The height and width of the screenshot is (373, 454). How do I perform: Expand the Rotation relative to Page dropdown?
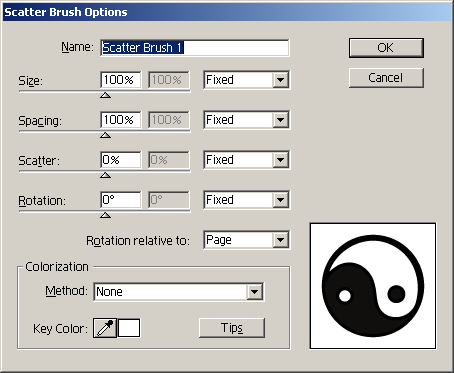click(247, 240)
